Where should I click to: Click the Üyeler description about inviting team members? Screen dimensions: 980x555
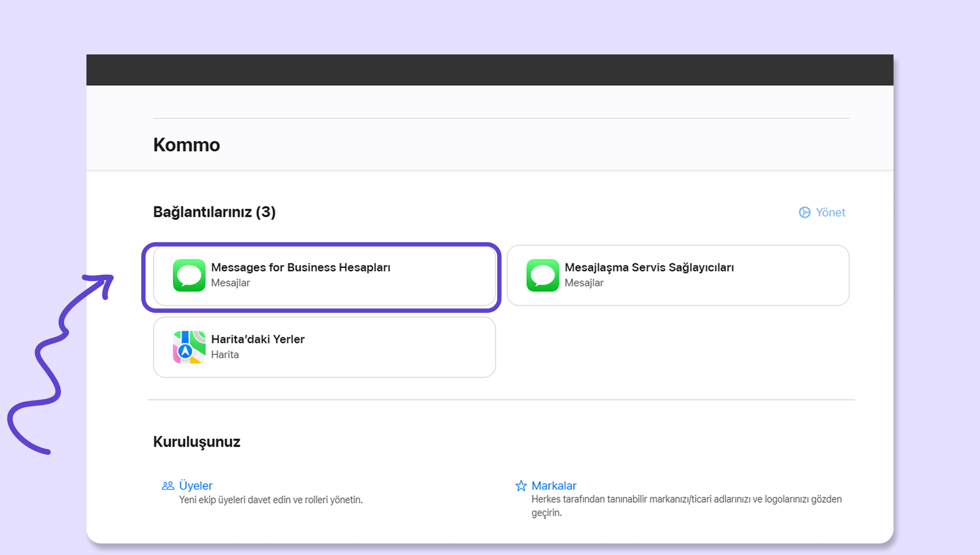coord(271,500)
